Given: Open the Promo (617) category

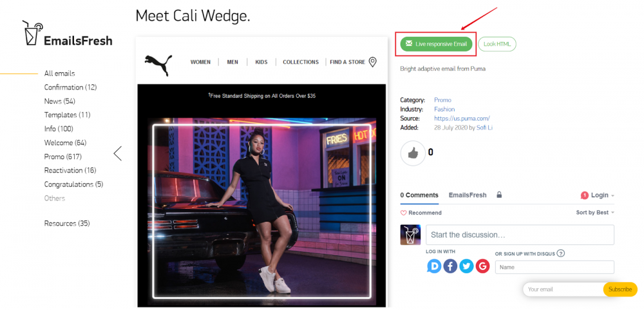Looking at the screenshot, I should click(x=63, y=157).
